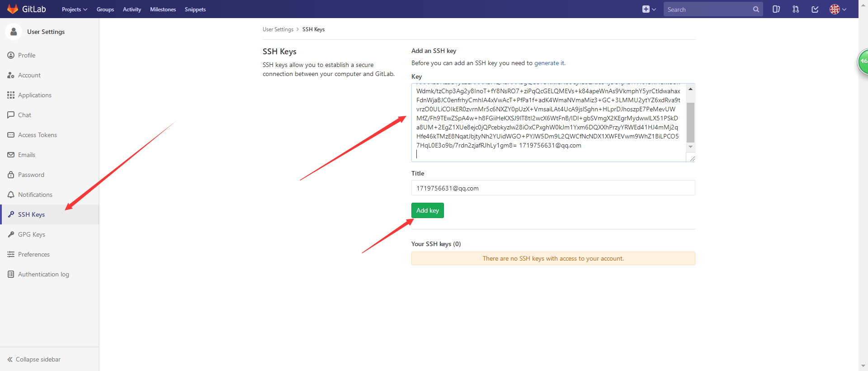Click the Emails envelope icon

click(x=11, y=155)
